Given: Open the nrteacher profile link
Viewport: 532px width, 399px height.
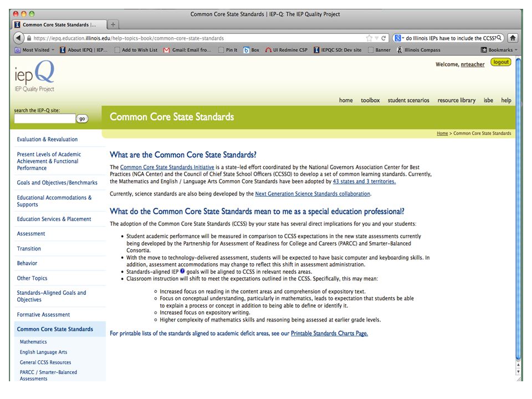Looking at the screenshot, I should [x=472, y=64].
